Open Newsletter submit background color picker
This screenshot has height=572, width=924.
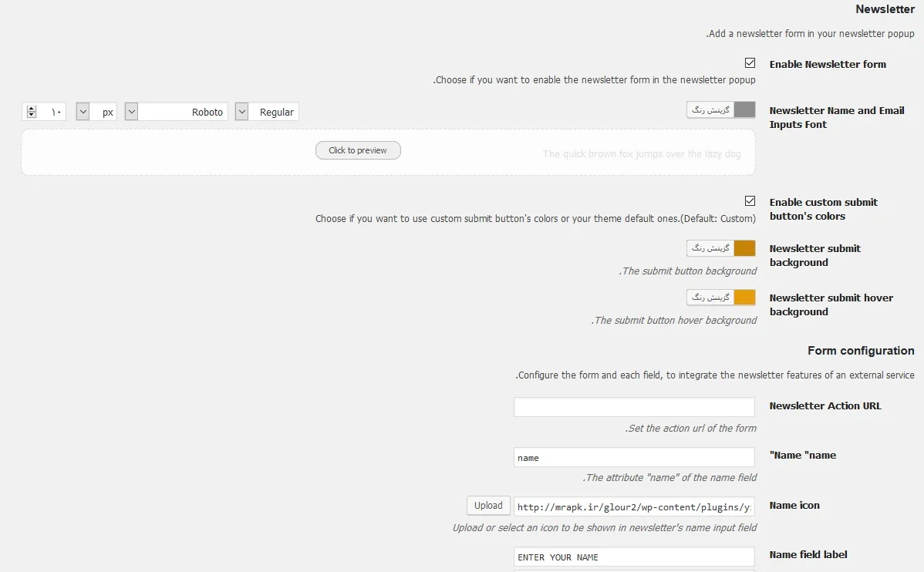720,248
